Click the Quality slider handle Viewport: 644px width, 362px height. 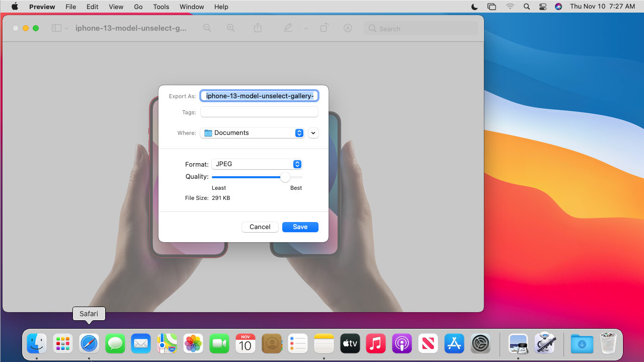coord(285,177)
